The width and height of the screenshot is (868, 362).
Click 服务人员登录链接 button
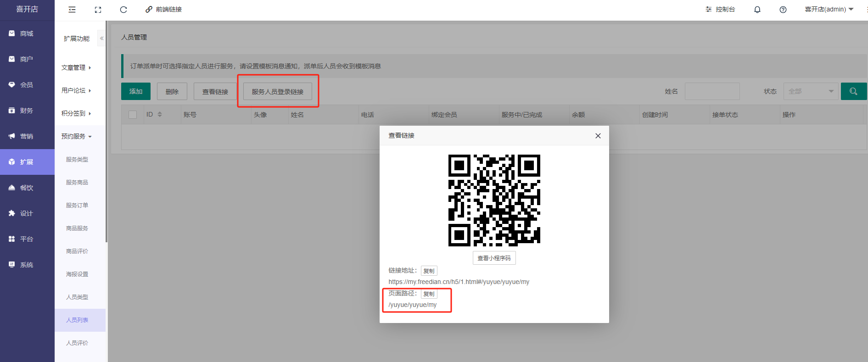278,91
